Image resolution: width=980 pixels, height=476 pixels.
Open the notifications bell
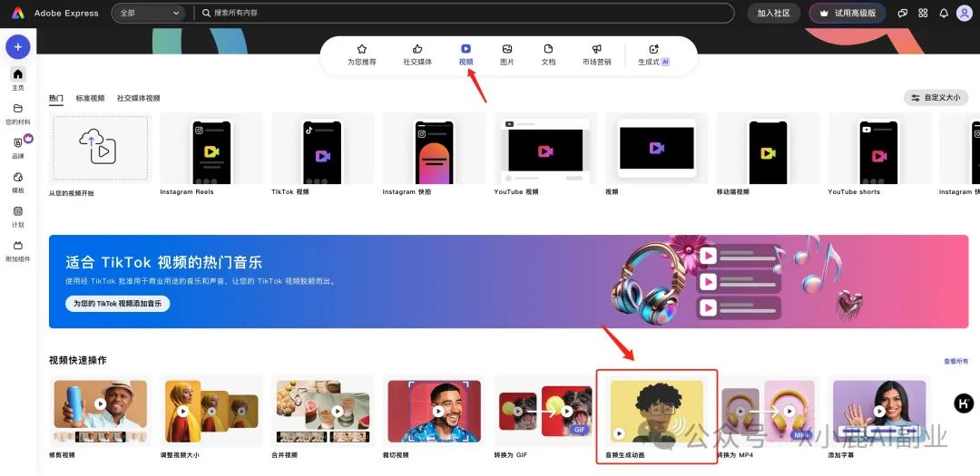[944, 13]
